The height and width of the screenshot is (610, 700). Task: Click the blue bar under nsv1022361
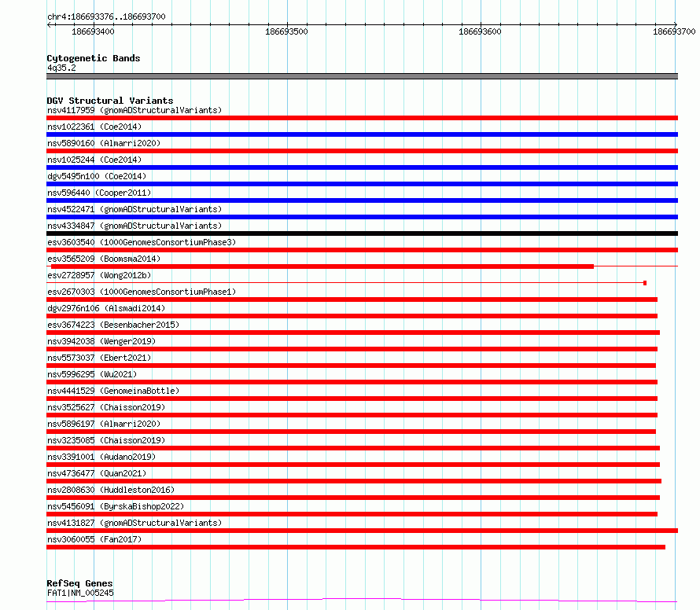(362, 134)
